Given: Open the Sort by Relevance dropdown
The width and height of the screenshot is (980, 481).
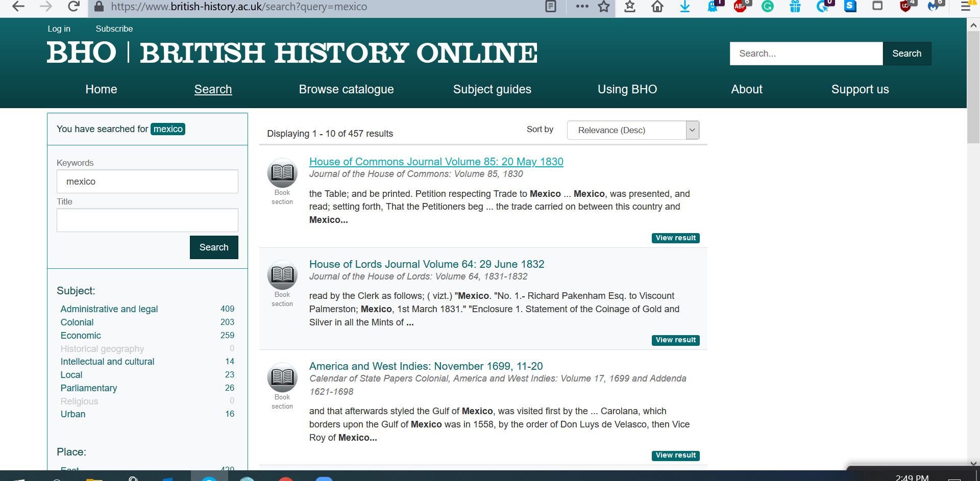Looking at the screenshot, I should [x=633, y=130].
